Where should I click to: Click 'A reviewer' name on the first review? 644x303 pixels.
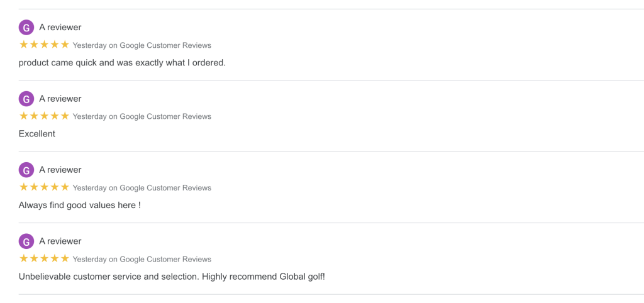tap(60, 28)
